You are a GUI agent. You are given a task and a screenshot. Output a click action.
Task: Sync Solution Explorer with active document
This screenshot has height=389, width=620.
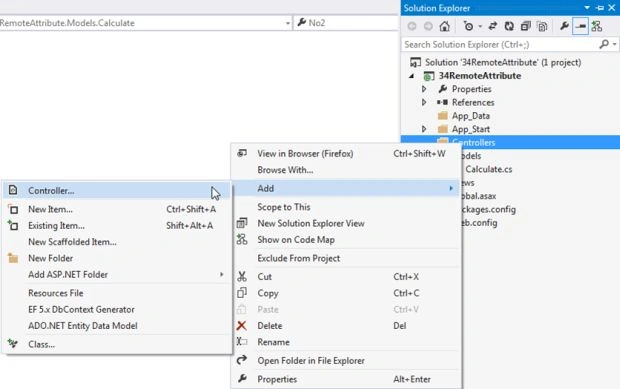tap(493, 26)
